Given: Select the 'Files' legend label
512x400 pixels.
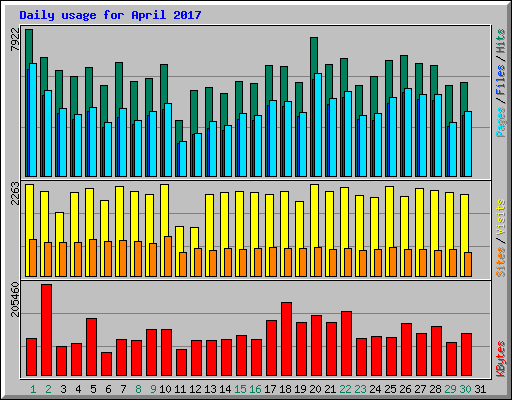Looking at the screenshot, I should [x=501, y=79].
